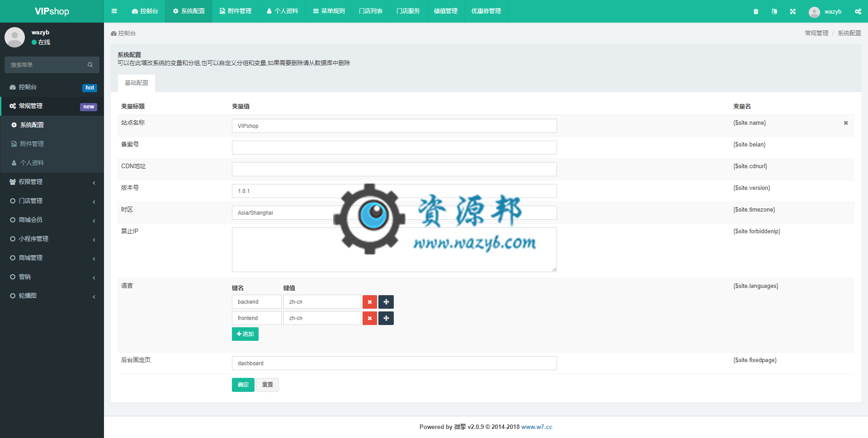868x438 pixels.
Task: Expand 权限管理 sidebar menu
Action: click(52, 182)
